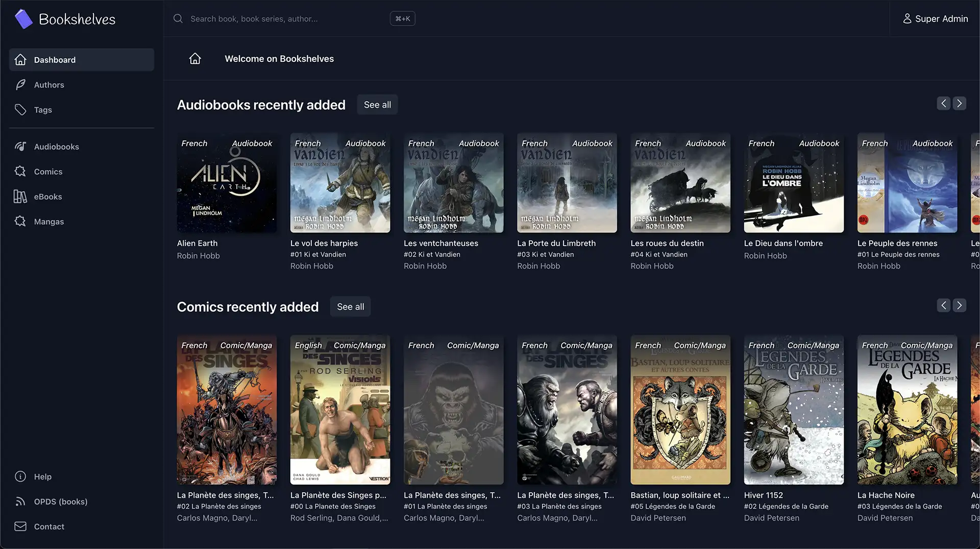The height and width of the screenshot is (549, 980).
Task: Click the Bookshelves logo icon
Action: [23, 19]
